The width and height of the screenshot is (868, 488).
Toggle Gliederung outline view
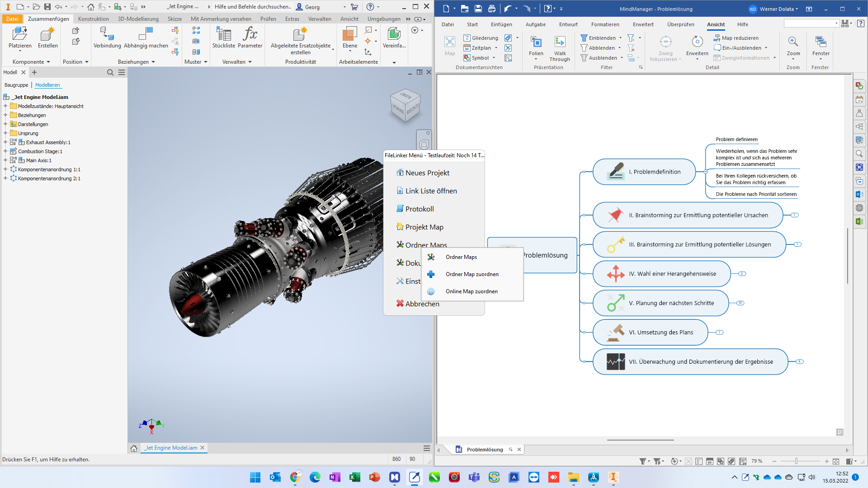click(x=481, y=38)
